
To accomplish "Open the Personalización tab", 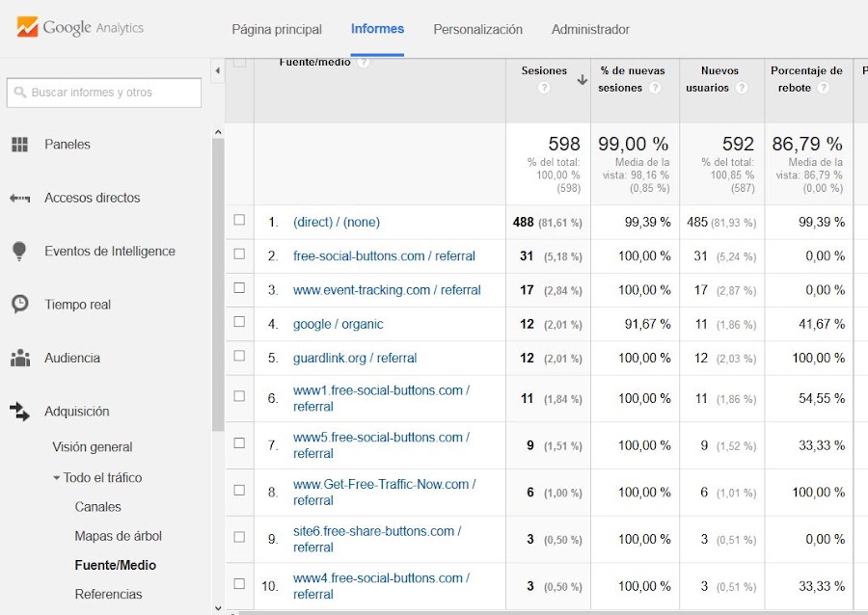I will click(x=477, y=29).
